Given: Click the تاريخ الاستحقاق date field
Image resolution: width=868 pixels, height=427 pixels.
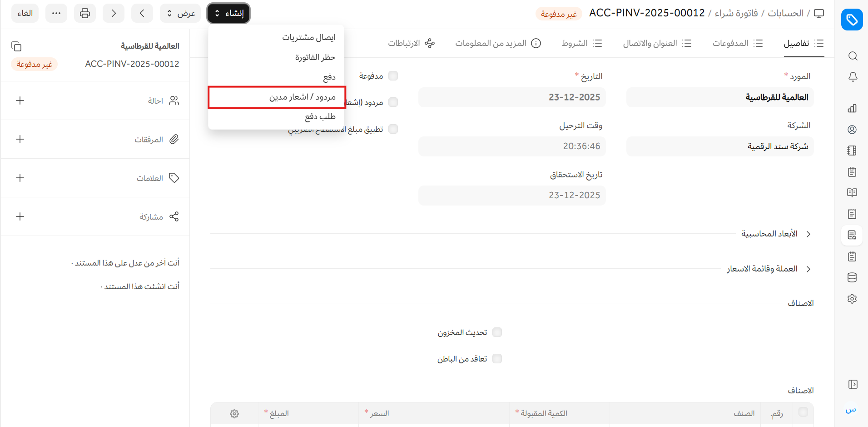Looking at the screenshot, I should click(x=512, y=196).
